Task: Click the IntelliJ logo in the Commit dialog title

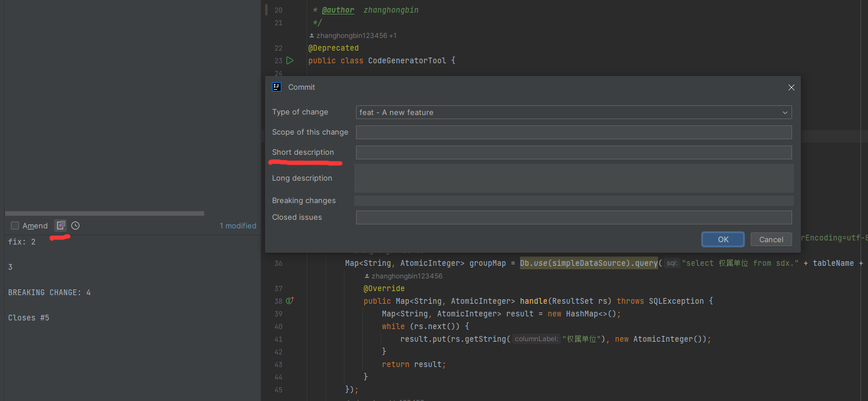Action: point(277,87)
